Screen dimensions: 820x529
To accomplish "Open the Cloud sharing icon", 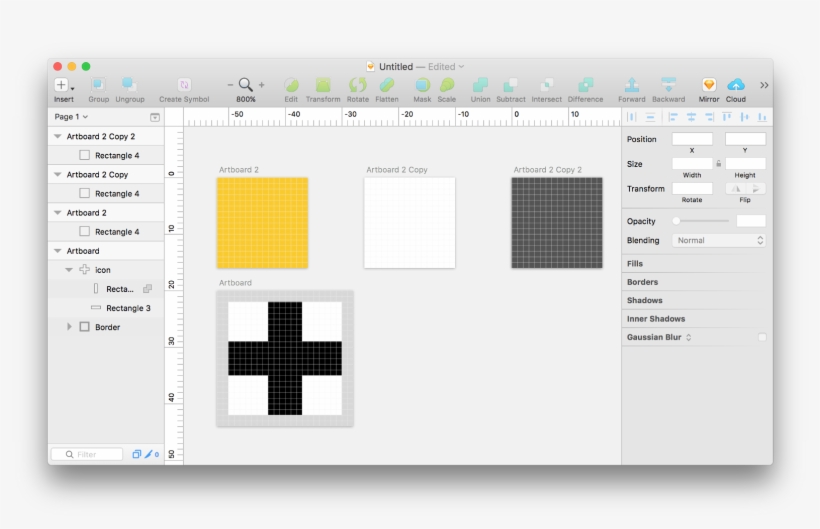I will tap(736, 85).
